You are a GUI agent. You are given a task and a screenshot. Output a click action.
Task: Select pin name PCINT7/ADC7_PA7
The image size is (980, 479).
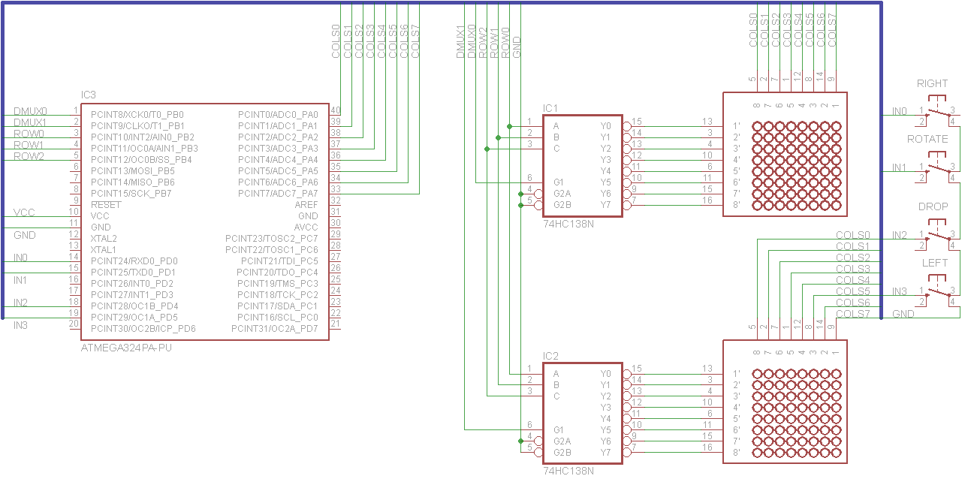[278, 193]
